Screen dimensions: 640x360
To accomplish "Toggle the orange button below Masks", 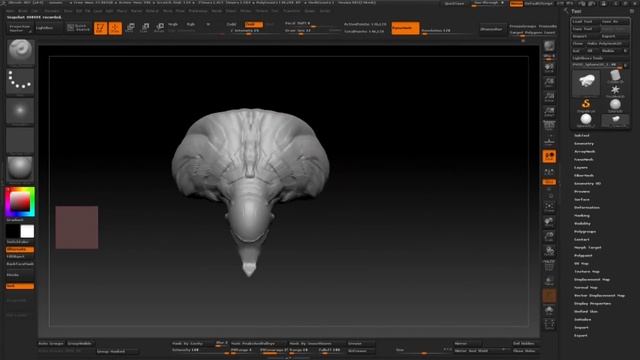I will pyautogui.click(x=20, y=286).
